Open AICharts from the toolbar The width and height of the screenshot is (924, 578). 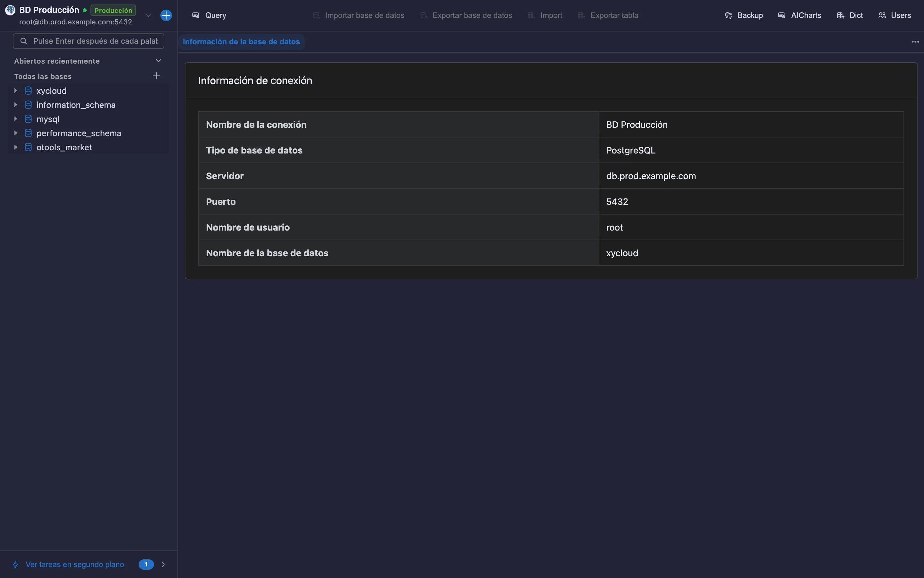tap(800, 15)
